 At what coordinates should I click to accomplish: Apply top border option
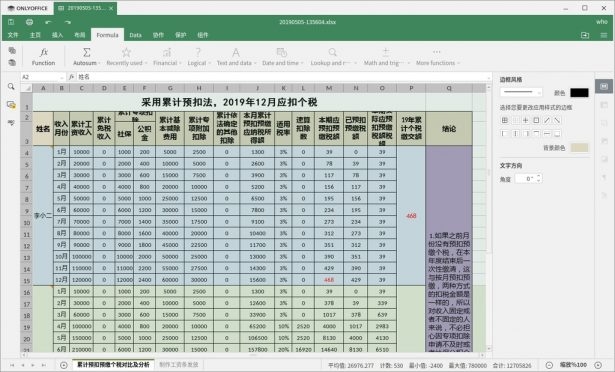537,134
